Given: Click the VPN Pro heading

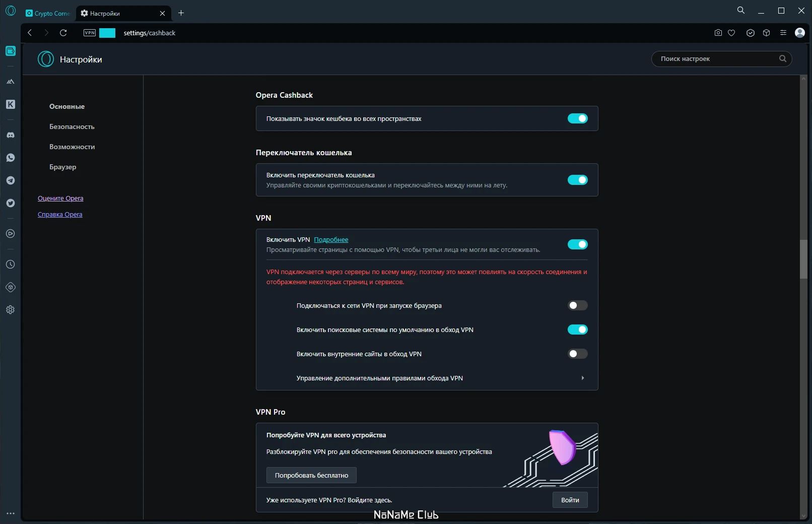Looking at the screenshot, I should pos(270,412).
